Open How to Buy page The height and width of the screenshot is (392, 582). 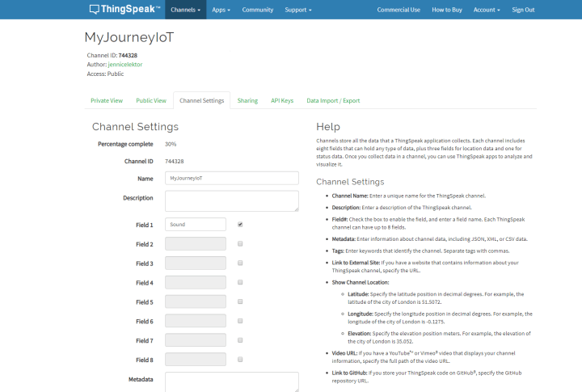(x=447, y=10)
